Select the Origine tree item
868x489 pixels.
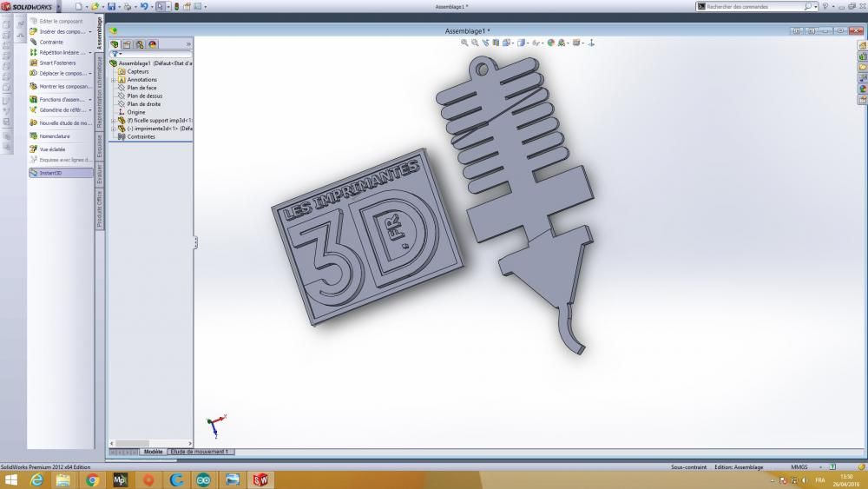tap(132, 112)
